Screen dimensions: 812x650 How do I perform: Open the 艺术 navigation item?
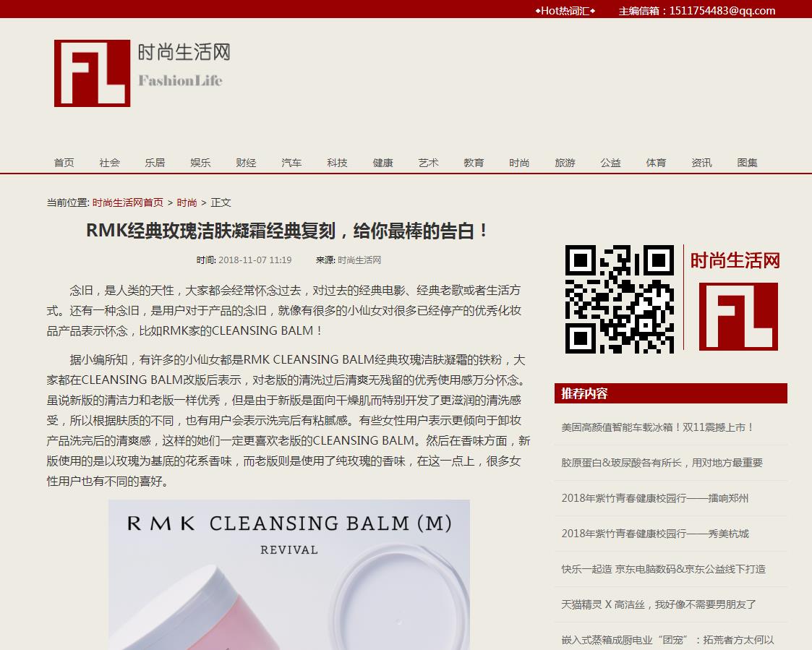point(428,163)
